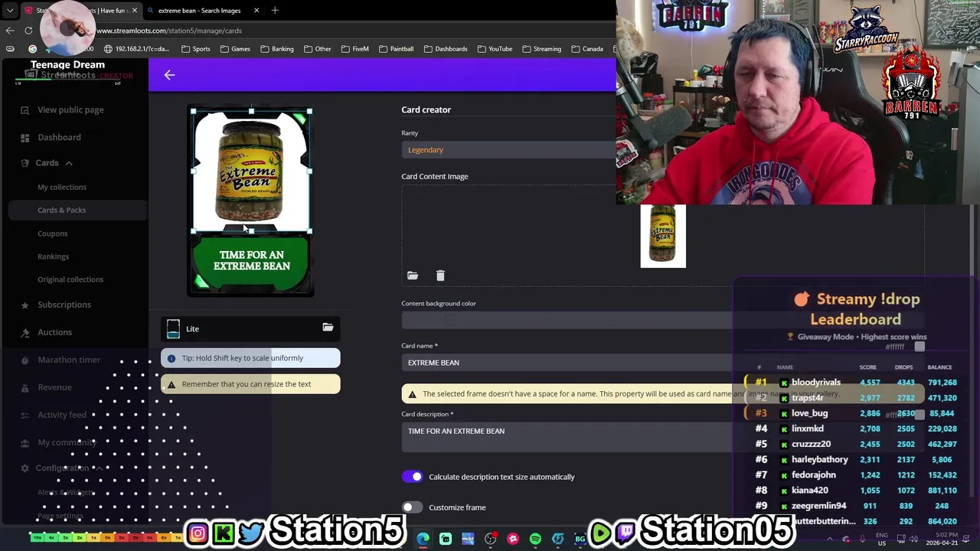Click the Remember you can resize text notice
Viewport: 980px width, 551px height.
pos(250,384)
